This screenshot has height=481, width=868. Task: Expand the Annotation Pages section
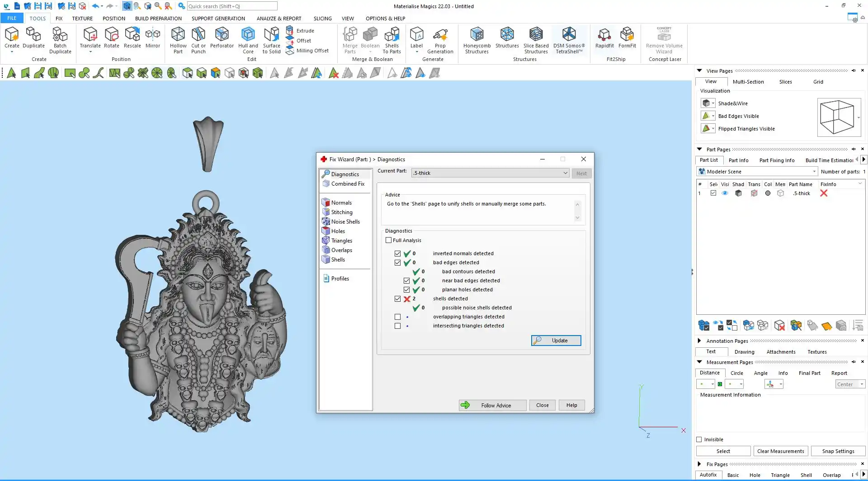tap(699, 341)
